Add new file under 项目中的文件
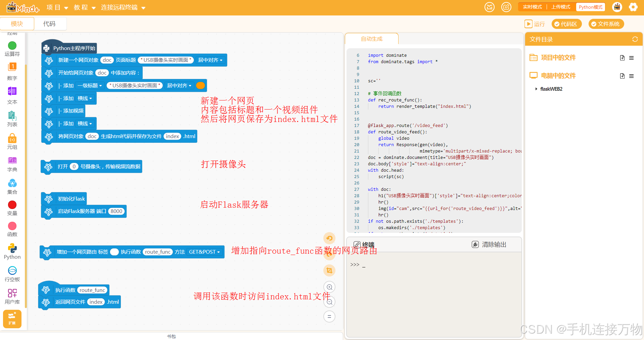 tap(622, 58)
